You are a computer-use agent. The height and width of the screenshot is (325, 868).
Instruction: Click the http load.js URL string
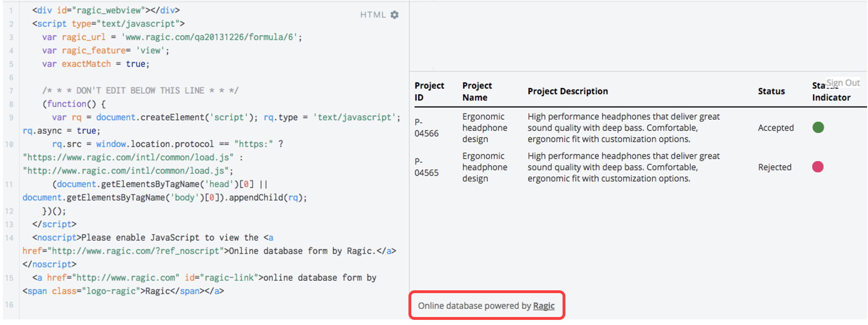pyautogui.click(x=126, y=171)
